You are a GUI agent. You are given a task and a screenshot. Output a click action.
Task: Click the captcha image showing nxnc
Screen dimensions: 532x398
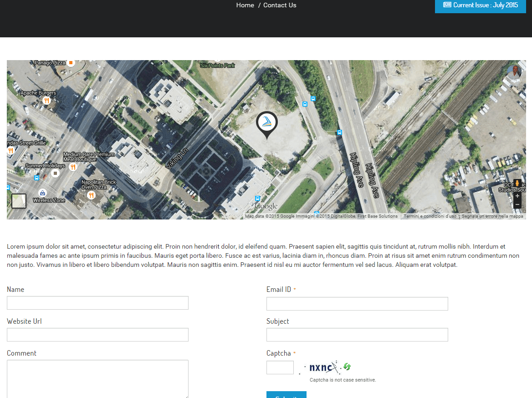[320, 367]
